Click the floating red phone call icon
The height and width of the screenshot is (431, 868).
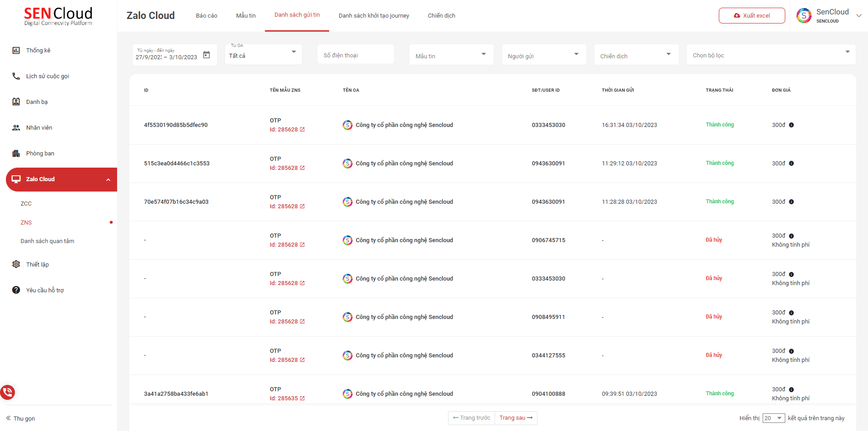click(8, 392)
